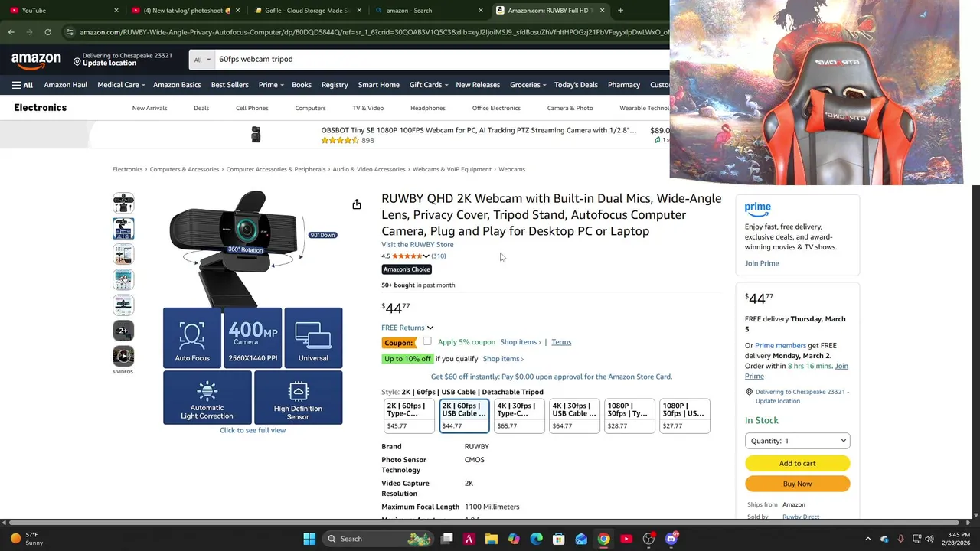Click the Webcams breadcrumb link
980x551 pixels.
tap(511, 169)
